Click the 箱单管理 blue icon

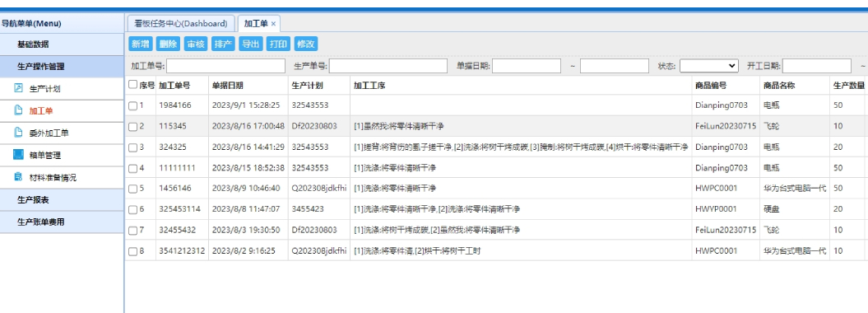pos(18,155)
